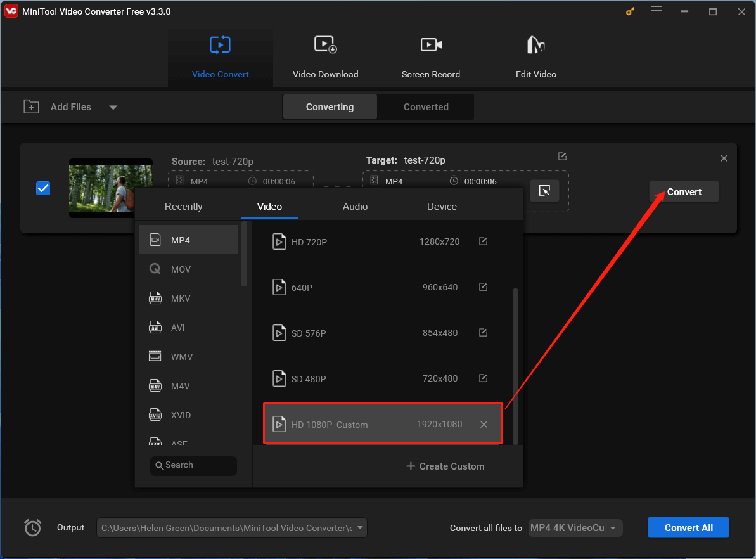
Task: Click the SD 480P play file icon
Action: point(279,378)
